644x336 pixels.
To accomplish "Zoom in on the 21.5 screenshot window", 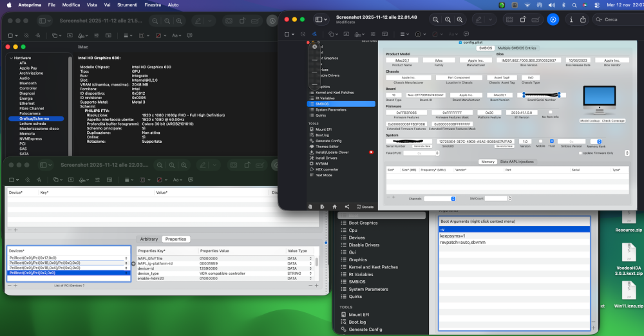I will [x=179, y=21].
